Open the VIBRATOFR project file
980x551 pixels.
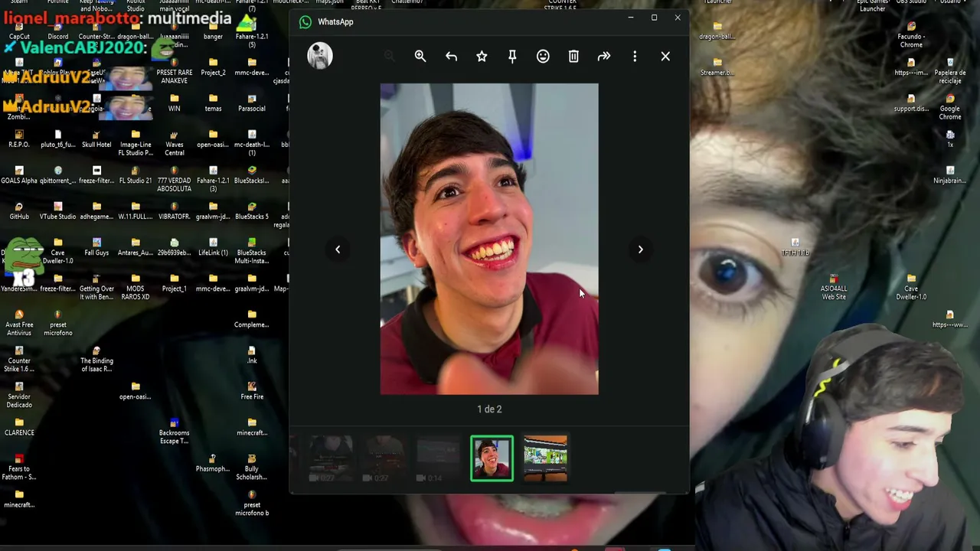[175, 210]
